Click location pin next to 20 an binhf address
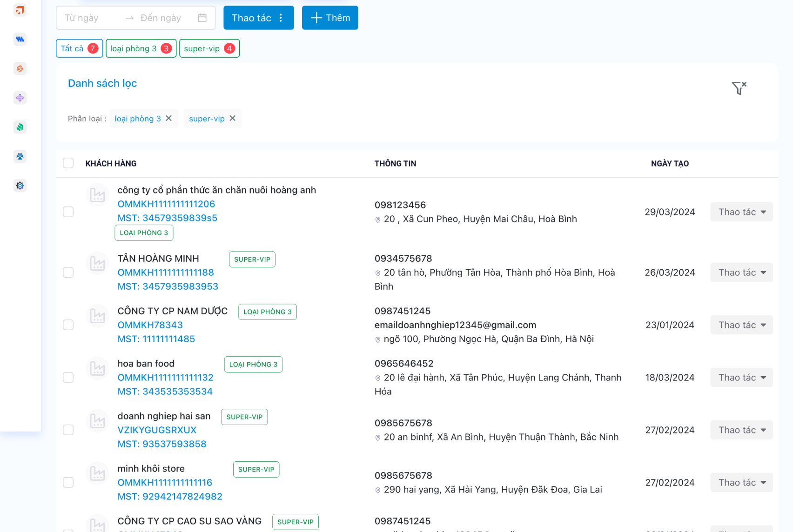 coord(378,438)
